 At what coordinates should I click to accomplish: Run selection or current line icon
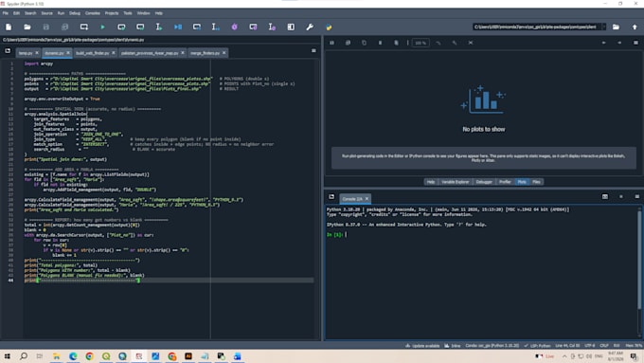click(x=159, y=27)
